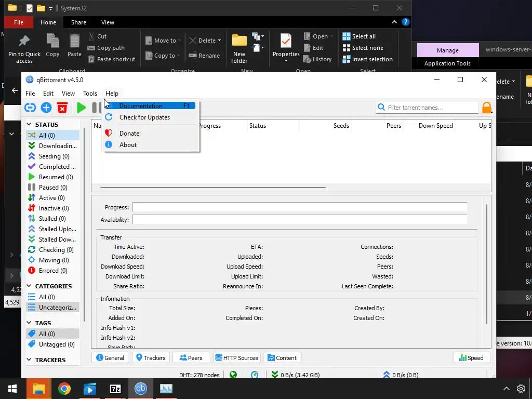This screenshot has height=399, width=532.
Task: Click the green Resume play icon
Action: pos(81,108)
